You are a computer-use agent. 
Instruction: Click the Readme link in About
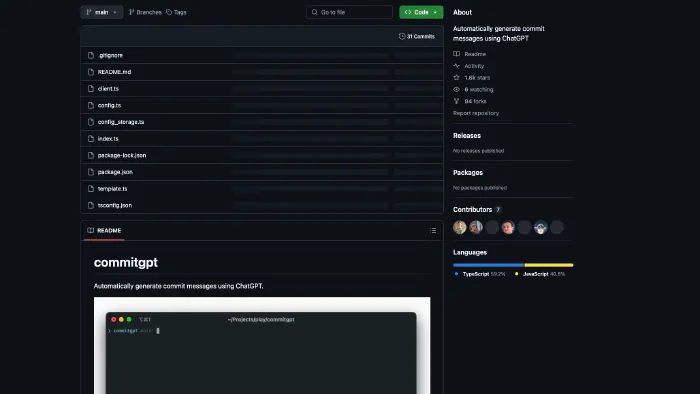pos(475,54)
